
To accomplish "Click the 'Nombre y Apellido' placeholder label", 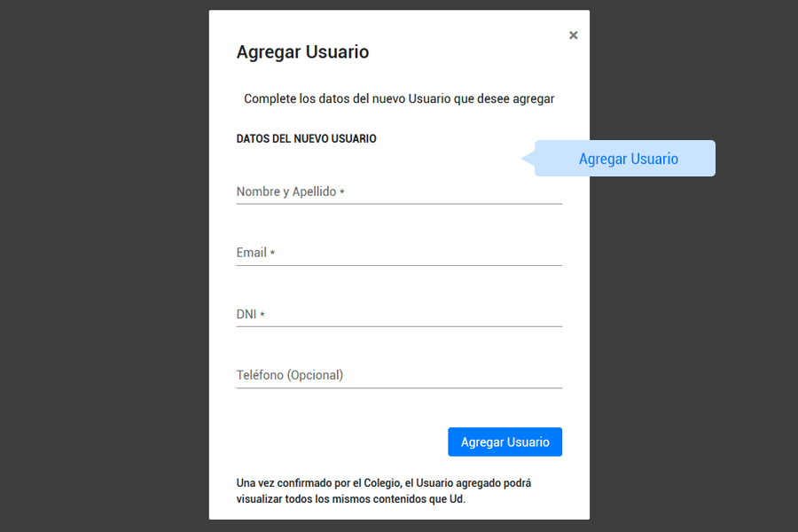I will (x=286, y=192).
